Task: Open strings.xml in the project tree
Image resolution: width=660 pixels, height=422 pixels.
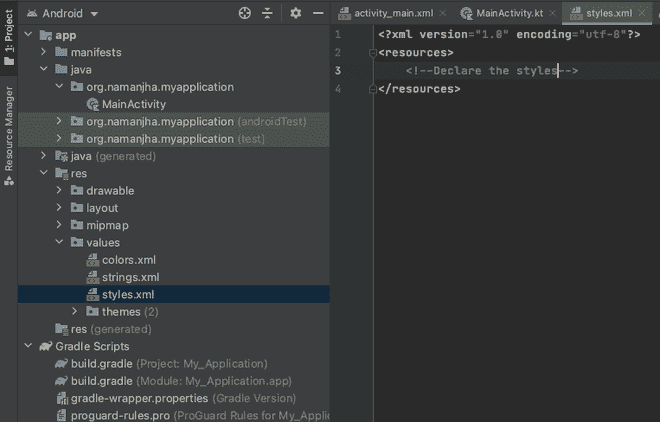Action: tap(130, 277)
